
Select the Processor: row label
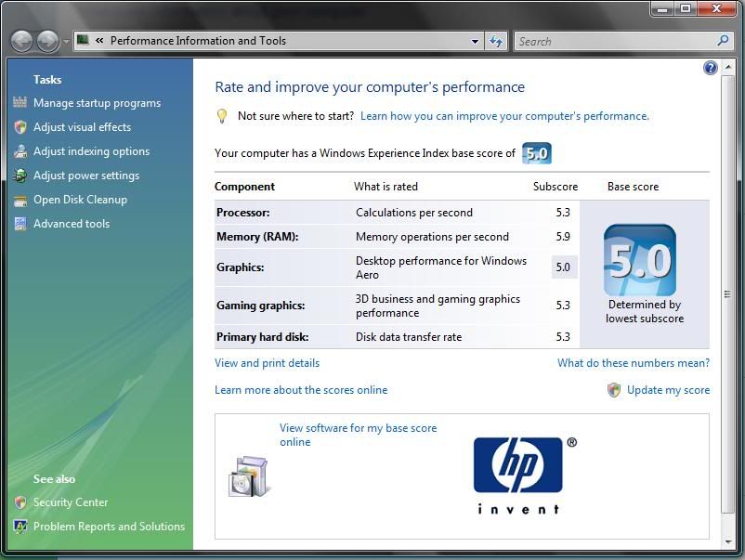pos(242,213)
